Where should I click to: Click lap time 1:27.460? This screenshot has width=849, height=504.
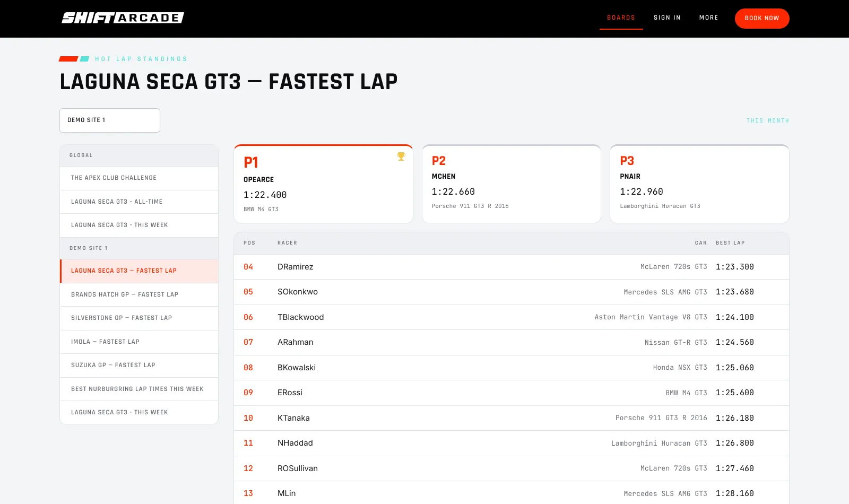point(735,468)
